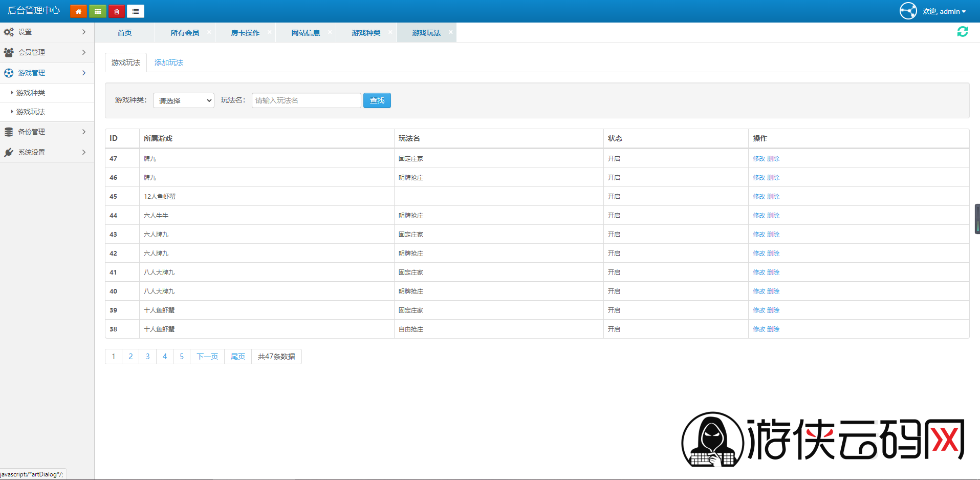The width and height of the screenshot is (980, 480).
Task: Click the green grid icon button
Action: (x=98, y=11)
